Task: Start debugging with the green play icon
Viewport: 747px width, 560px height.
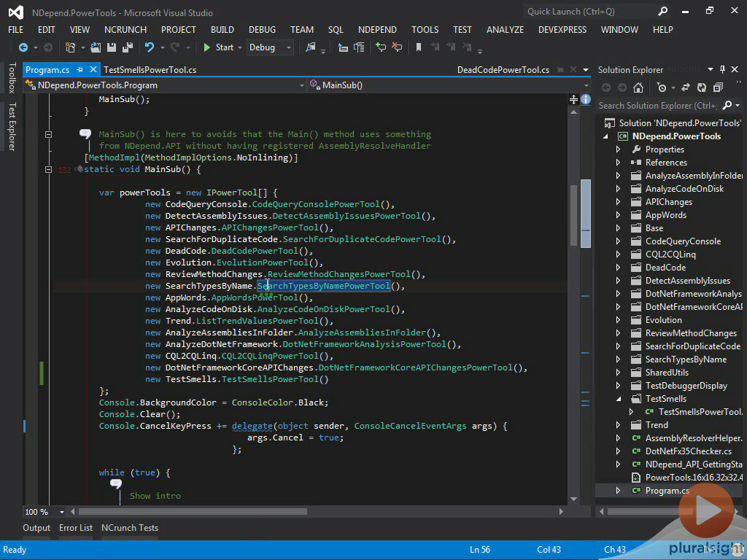Action: click(206, 47)
